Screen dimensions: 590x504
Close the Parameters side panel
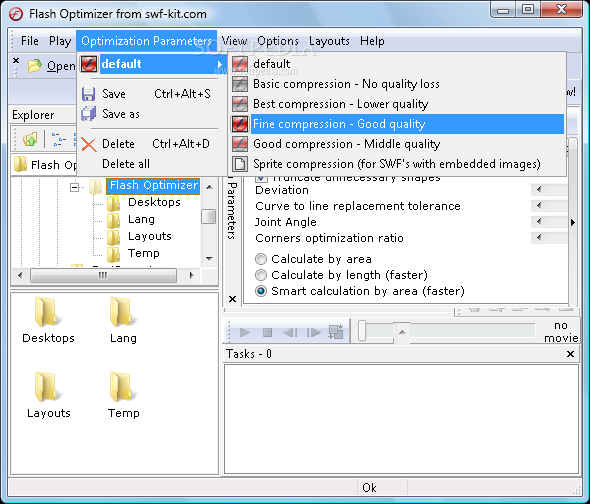pyautogui.click(x=233, y=299)
